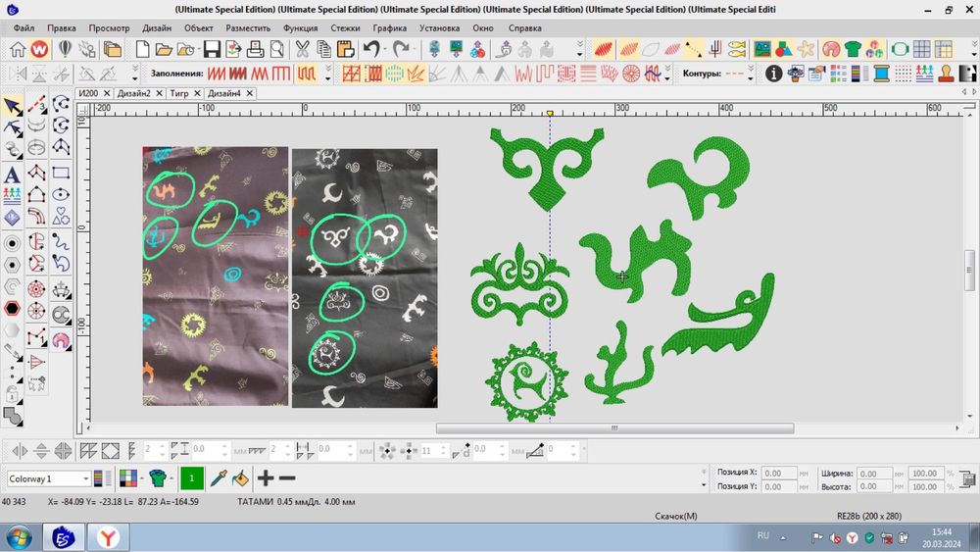
Task: Open the Colorway 1 dropdown
Action: pos(85,479)
